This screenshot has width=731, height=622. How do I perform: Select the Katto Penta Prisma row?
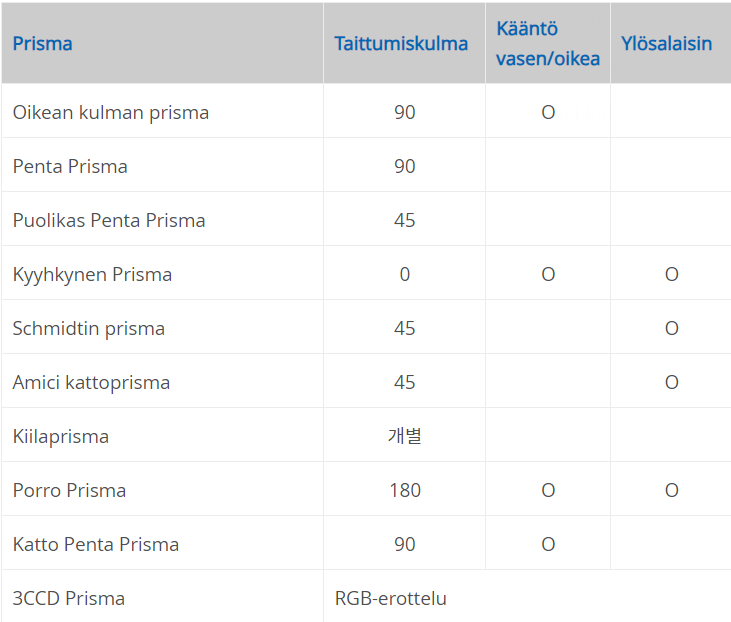pos(96,544)
